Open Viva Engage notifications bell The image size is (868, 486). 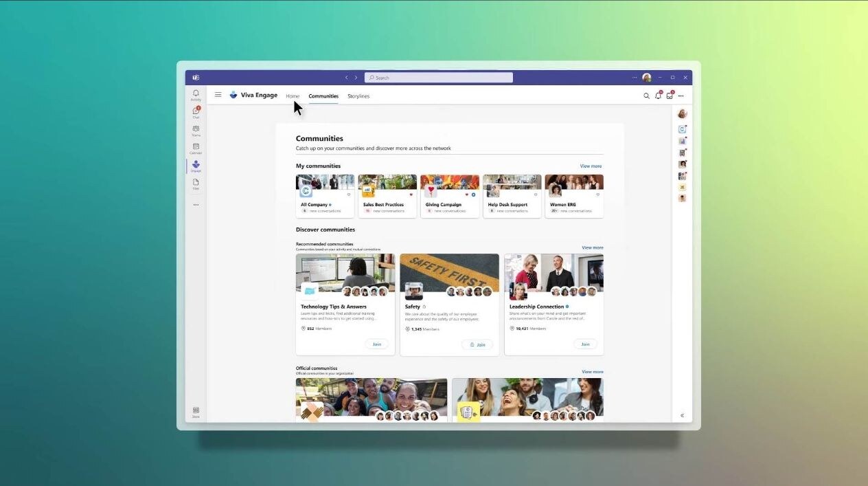point(658,96)
